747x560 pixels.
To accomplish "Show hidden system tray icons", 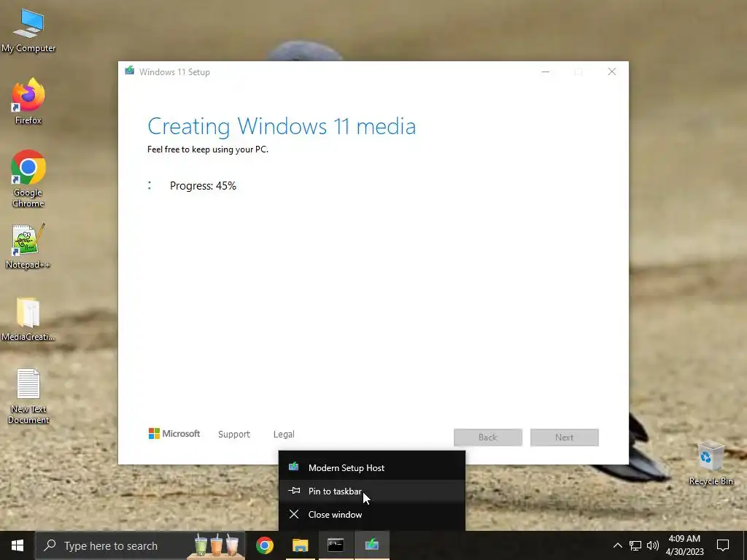I will tap(617, 545).
